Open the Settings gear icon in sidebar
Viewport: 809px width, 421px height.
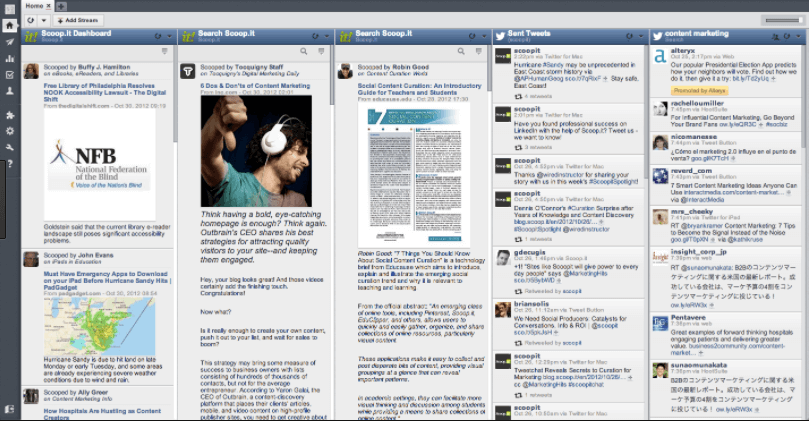[10, 131]
